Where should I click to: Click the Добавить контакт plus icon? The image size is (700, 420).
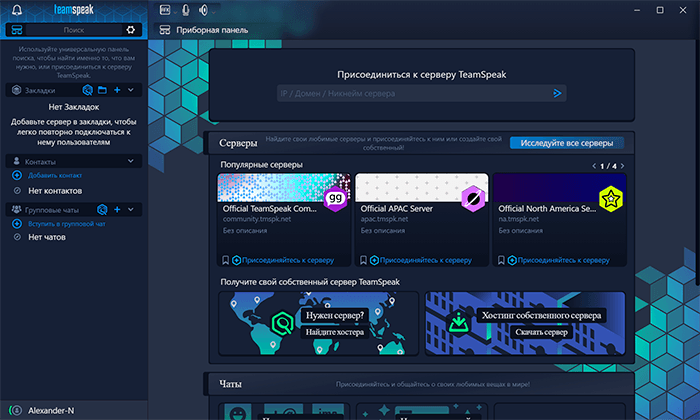(17, 175)
